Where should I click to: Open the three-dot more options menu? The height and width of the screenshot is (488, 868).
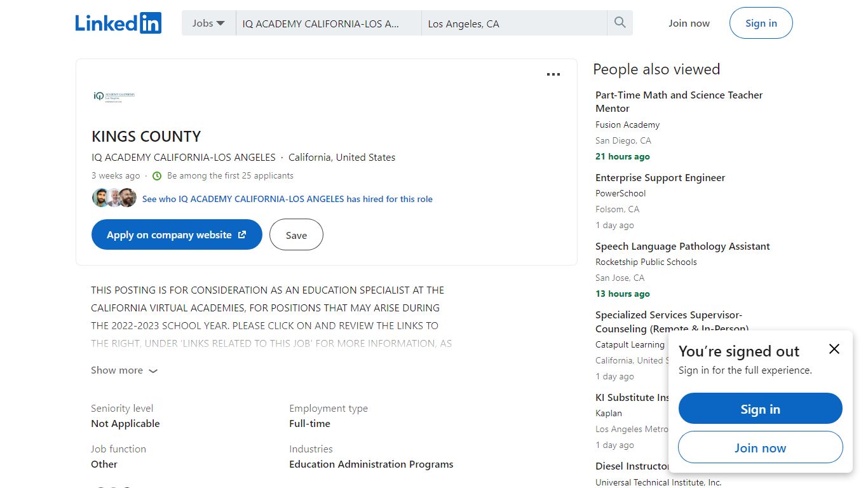[x=553, y=74]
